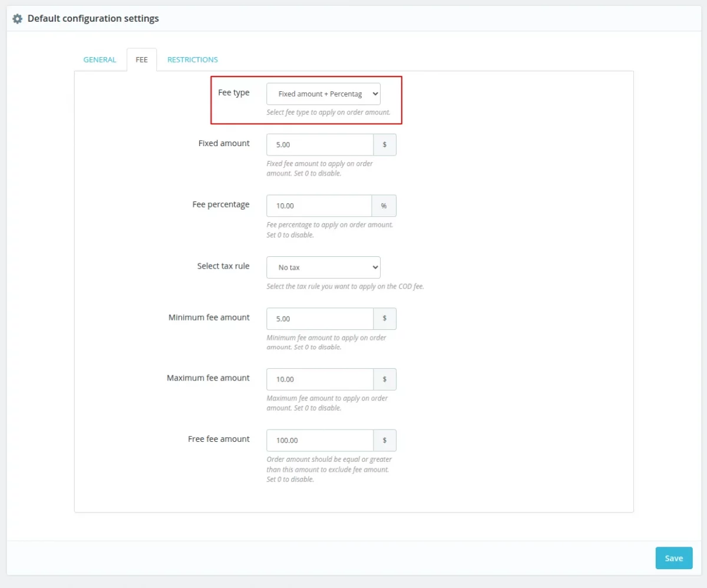Screen dimensions: 707x588
Task: Click hint 'Maximum fee amount to apply on order'
Action: coord(327,398)
